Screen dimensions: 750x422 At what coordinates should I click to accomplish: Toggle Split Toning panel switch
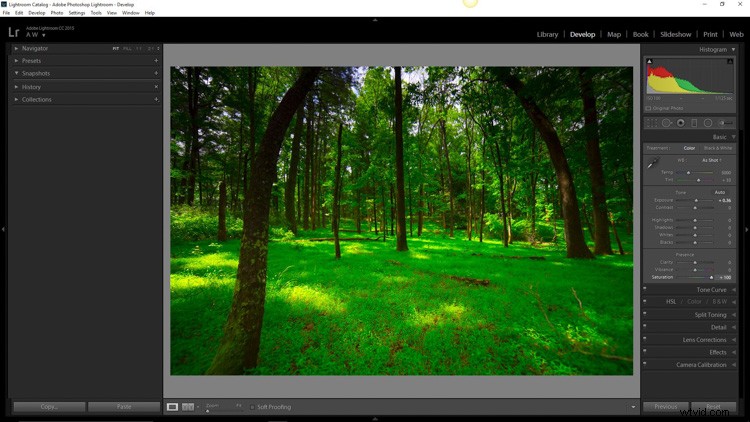pyautogui.click(x=645, y=314)
